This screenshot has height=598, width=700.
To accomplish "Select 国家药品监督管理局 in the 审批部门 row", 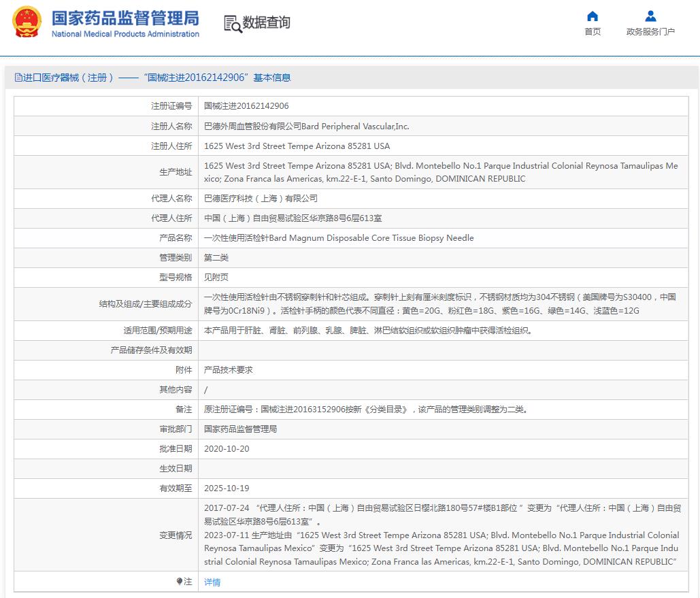I will click(241, 429).
